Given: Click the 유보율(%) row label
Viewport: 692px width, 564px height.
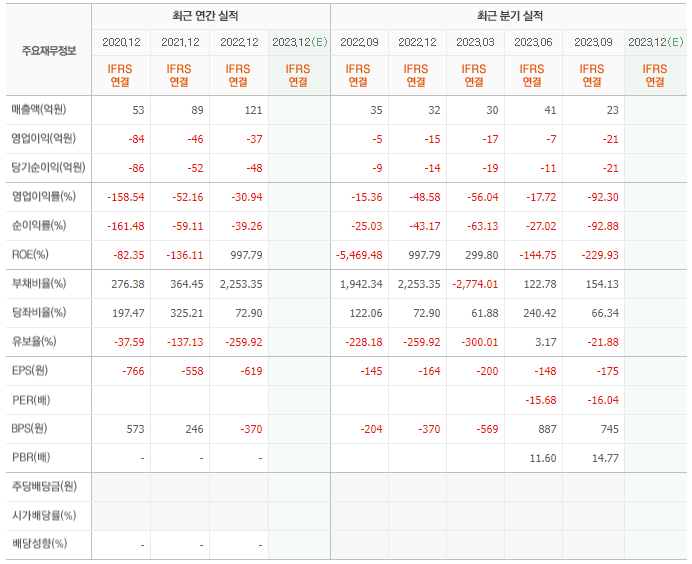Looking at the screenshot, I should (34, 341).
